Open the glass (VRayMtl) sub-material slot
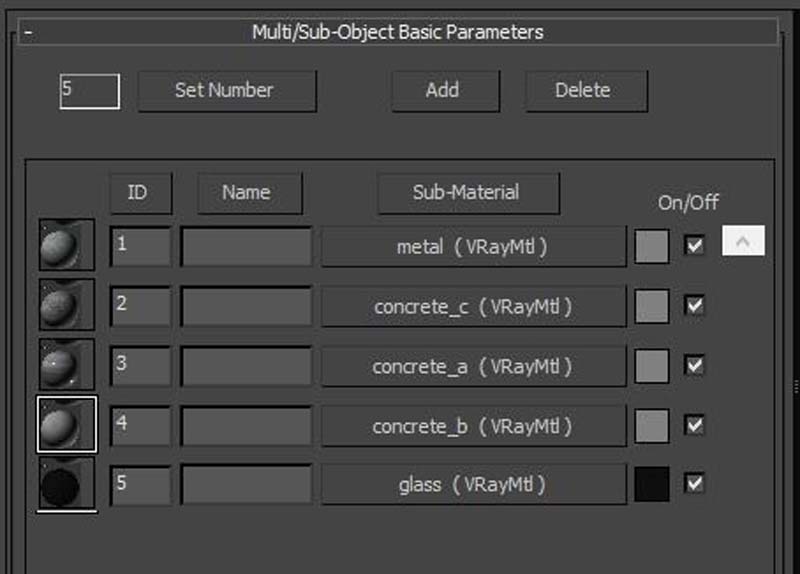 472,485
